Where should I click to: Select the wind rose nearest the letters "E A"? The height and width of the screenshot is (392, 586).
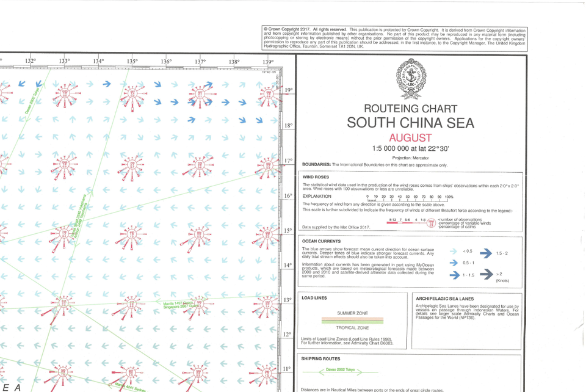pyautogui.click(x=62, y=372)
